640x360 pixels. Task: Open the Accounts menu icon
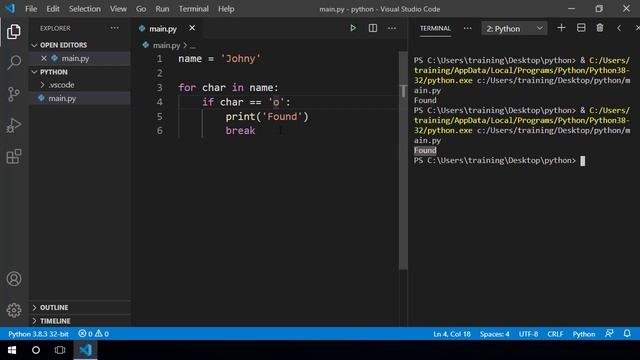point(14,279)
